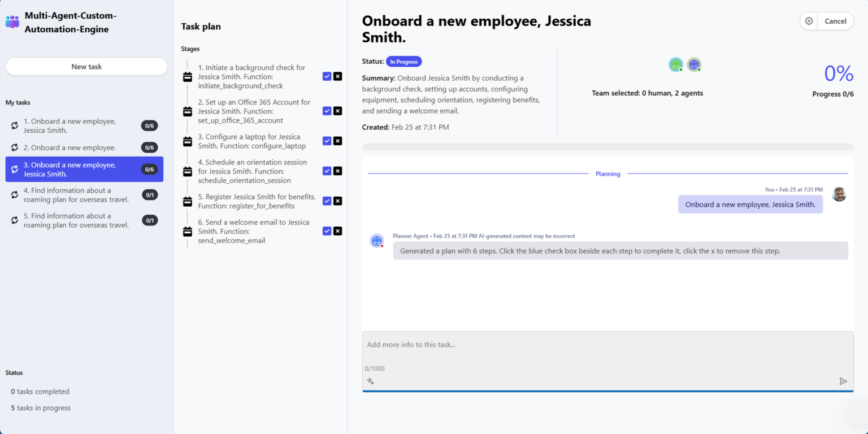Screen dimensions: 868x434
Task: Click the pause icon beside Cancel
Action: click(809, 21)
